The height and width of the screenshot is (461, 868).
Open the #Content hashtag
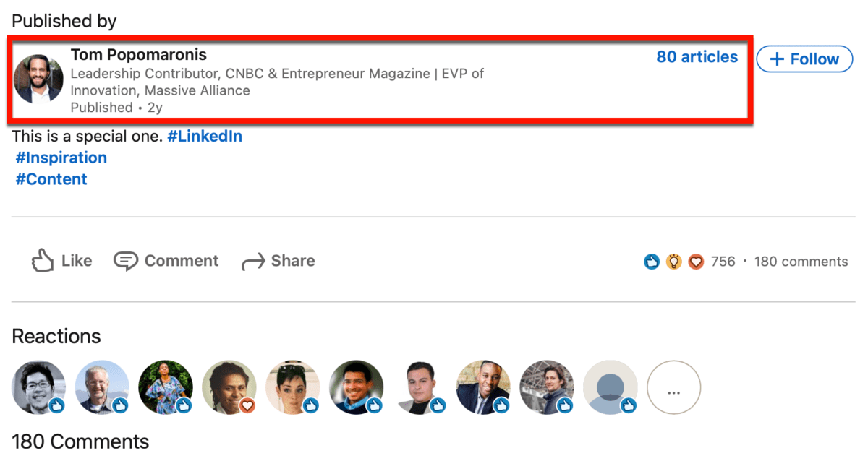tap(51, 179)
